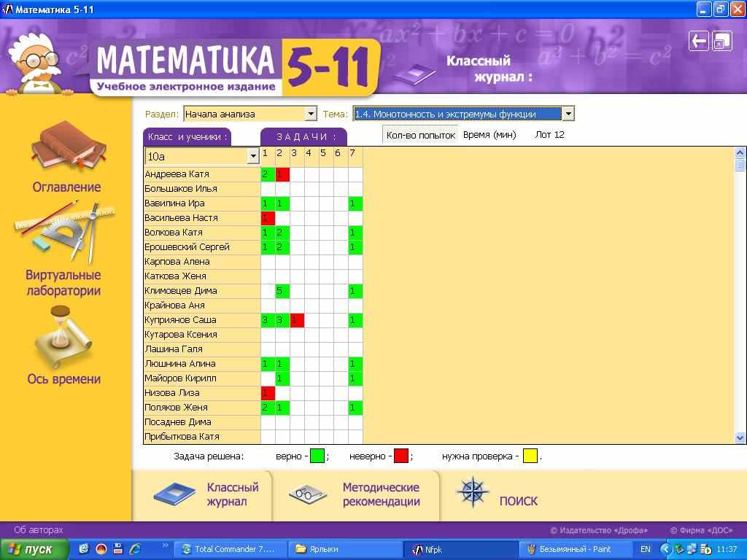Select student Климовцев Дима

click(x=202, y=291)
